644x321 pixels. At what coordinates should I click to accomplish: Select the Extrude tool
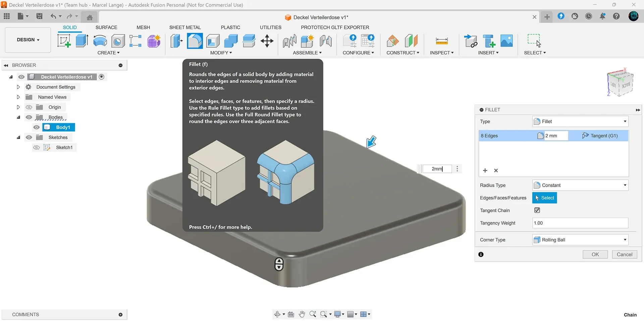(82, 41)
